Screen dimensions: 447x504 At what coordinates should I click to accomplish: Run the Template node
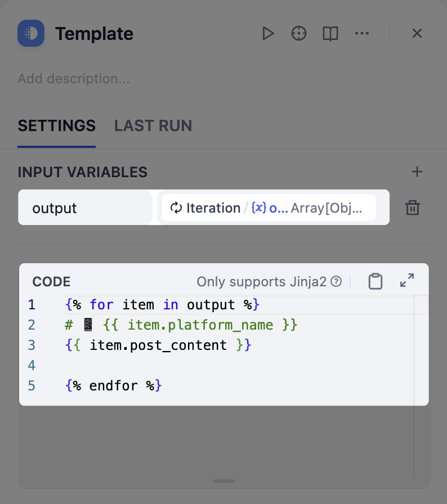[x=268, y=33]
